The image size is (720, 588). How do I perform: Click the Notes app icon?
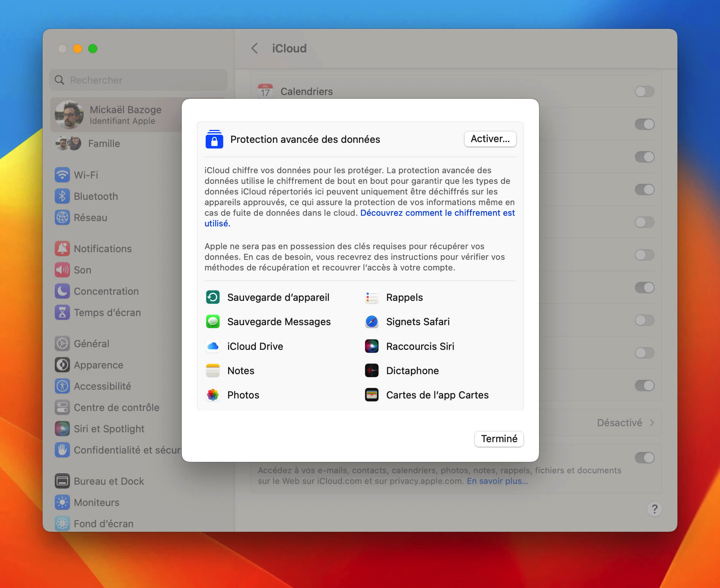coord(213,370)
